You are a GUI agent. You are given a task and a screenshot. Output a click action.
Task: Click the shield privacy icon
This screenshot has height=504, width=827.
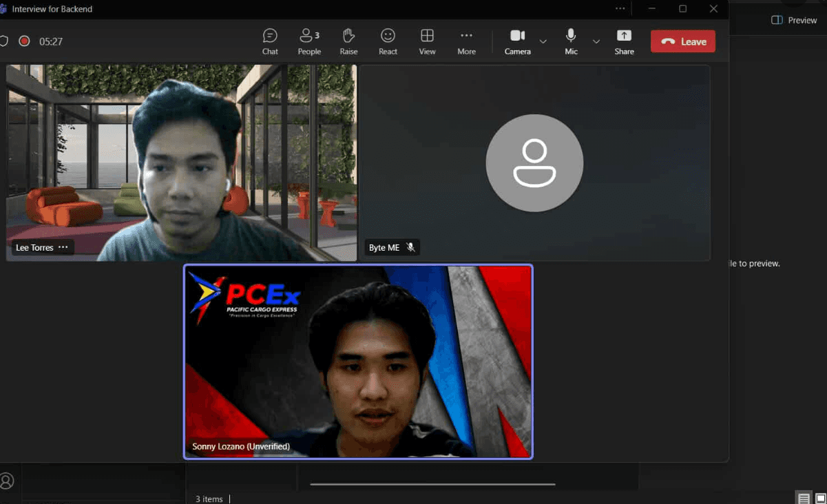click(3, 41)
